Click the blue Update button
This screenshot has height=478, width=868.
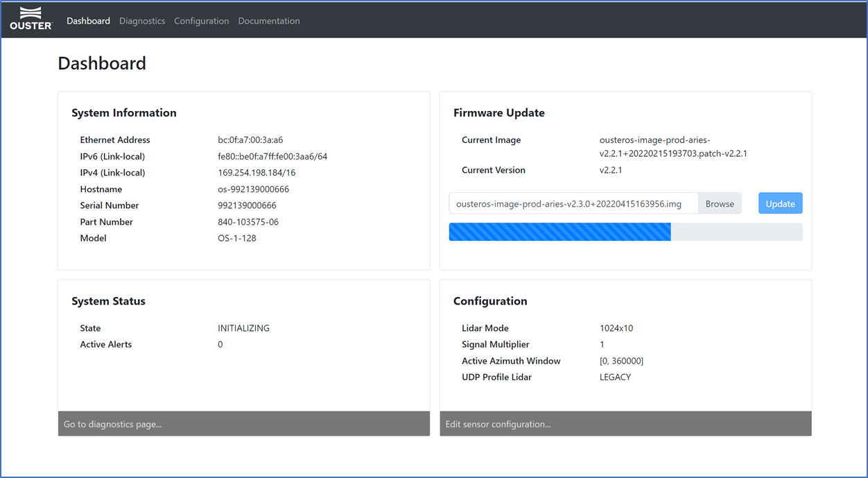pyautogui.click(x=780, y=203)
